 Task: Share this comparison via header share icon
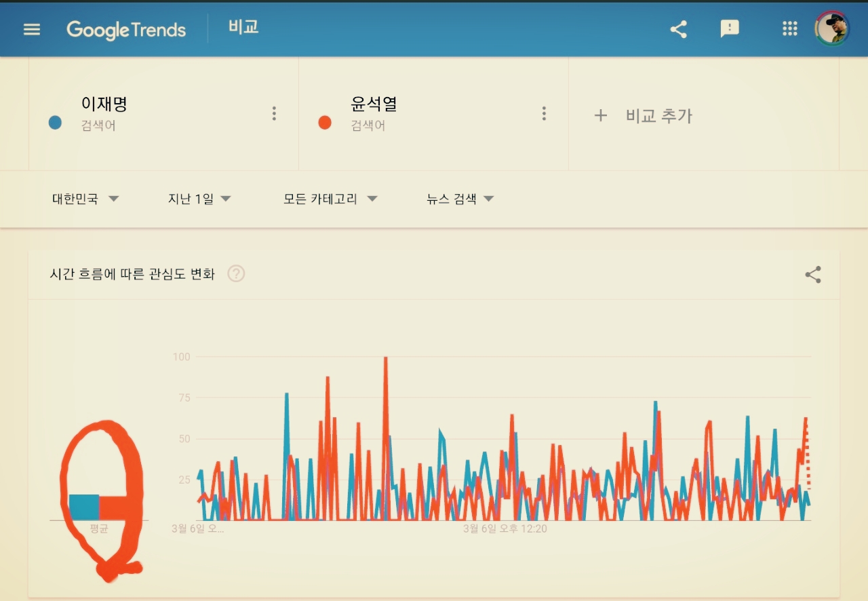pyautogui.click(x=678, y=29)
